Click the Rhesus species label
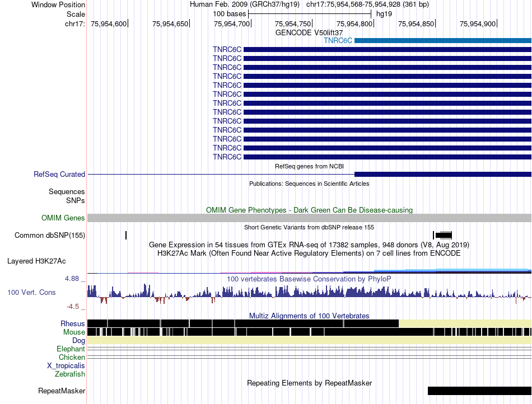The height and width of the screenshot is (404, 532). pyautogui.click(x=73, y=323)
